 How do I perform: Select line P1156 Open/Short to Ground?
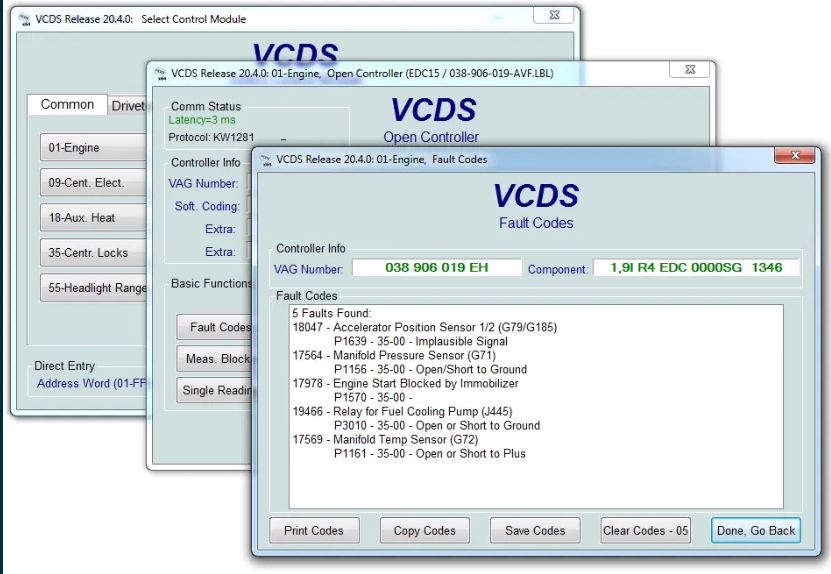point(430,369)
